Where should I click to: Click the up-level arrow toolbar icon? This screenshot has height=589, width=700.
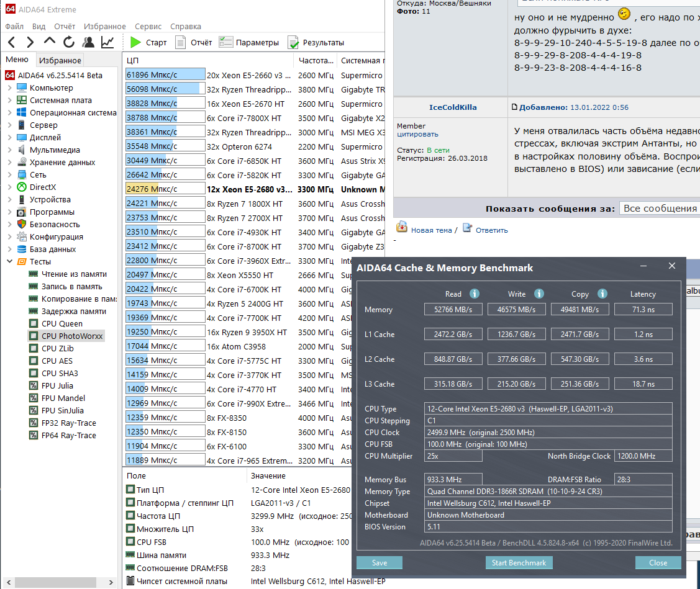point(50,41)
